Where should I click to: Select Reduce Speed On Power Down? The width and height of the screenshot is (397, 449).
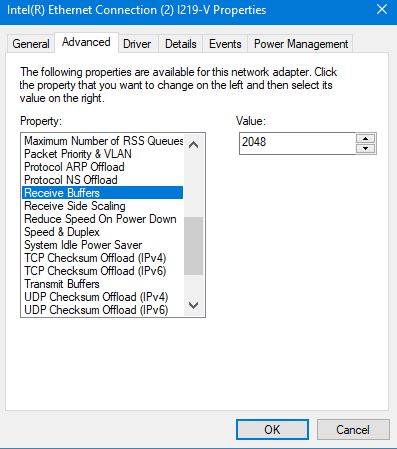point(103,219)
